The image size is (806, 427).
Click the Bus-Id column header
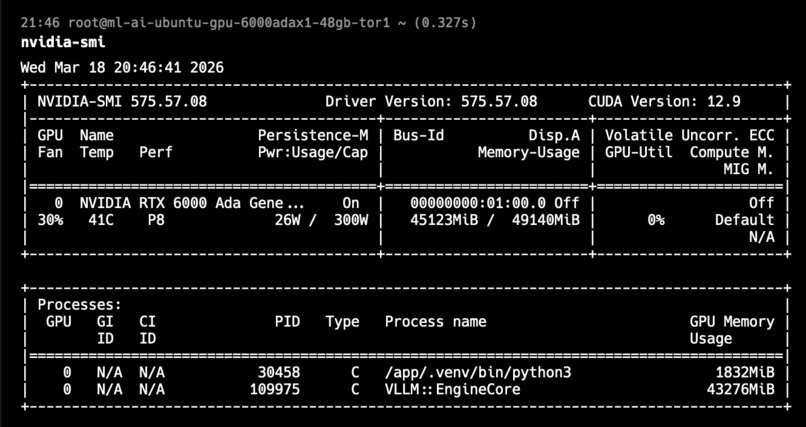click(418, 136)
